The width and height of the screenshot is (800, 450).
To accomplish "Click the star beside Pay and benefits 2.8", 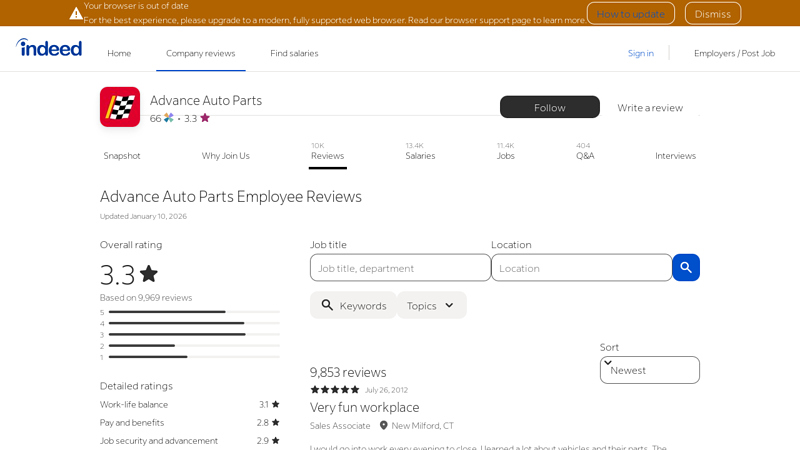I will [276, 422].
